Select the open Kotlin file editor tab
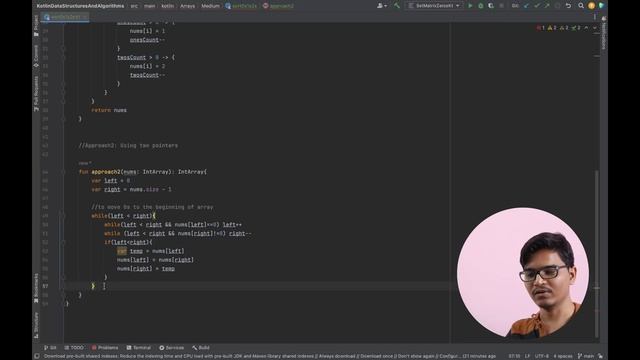Viewport: 640px width, 360px height. [65, 17]
